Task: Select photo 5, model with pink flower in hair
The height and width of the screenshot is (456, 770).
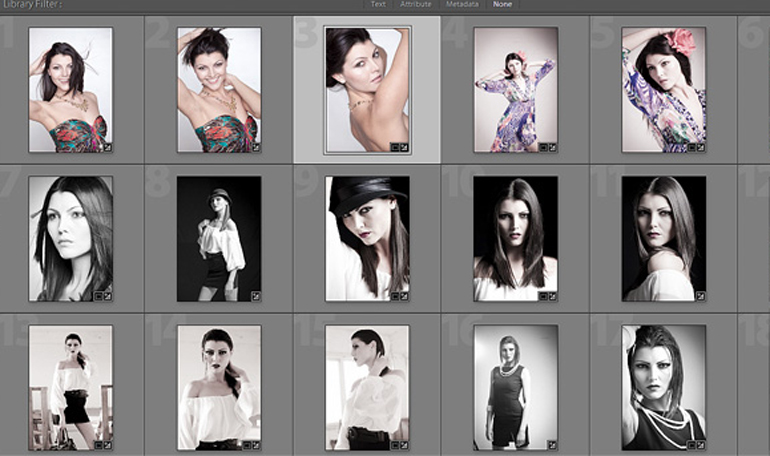Action: coord(663,89)
